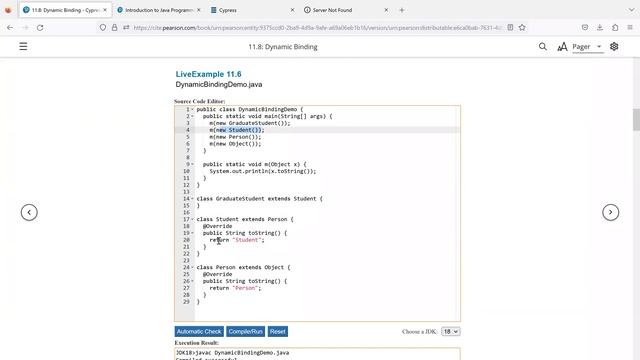This screenshot has height=360, width=640.
Task: Collapse code fold at line 14
Action: 193,199
